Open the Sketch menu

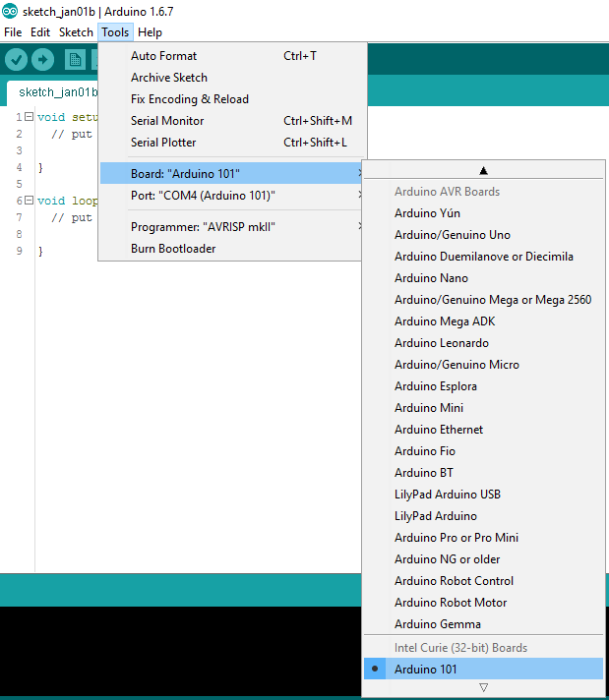76,32
